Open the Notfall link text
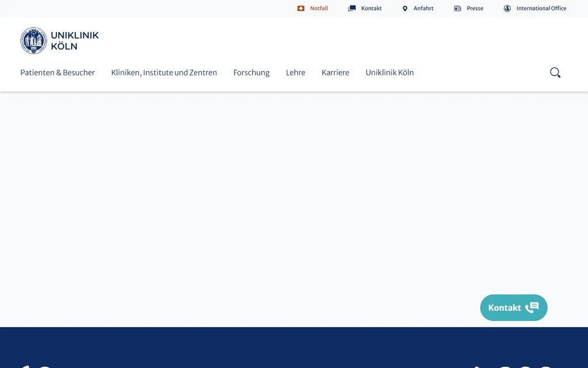The height and width of the screenshot is (368, 588). click(318, 8)
